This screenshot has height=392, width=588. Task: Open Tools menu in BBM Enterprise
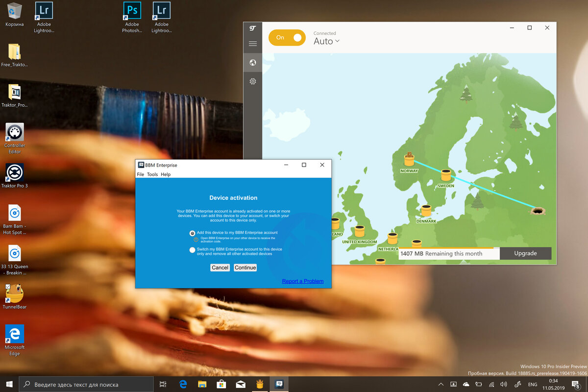coord(152,174)
